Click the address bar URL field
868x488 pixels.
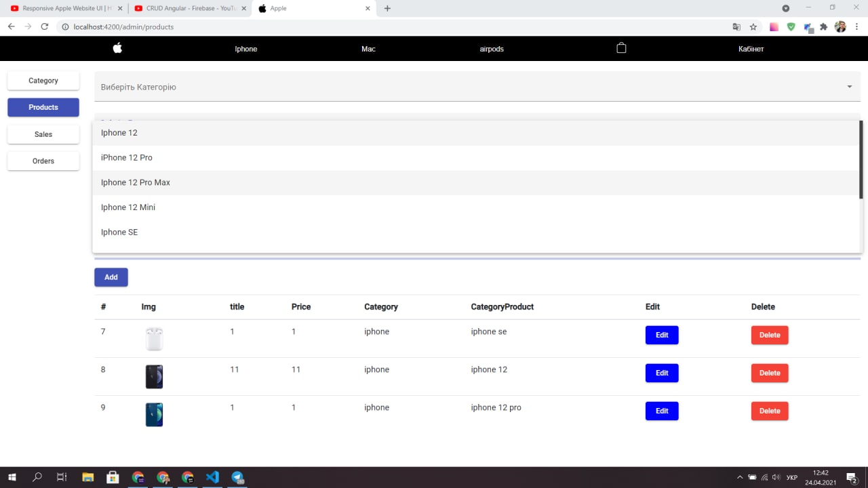tap(393, 27)
